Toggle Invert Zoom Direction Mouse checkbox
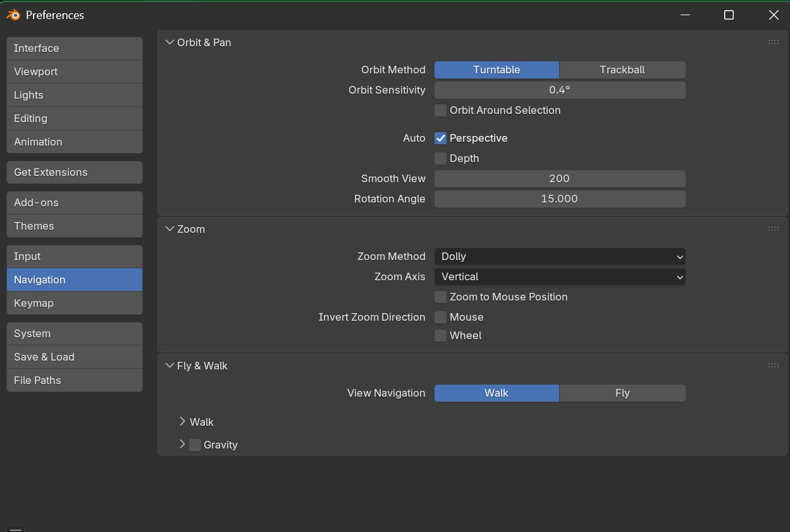Viewport: 790px width, 532px height. (x=440, y=317)
